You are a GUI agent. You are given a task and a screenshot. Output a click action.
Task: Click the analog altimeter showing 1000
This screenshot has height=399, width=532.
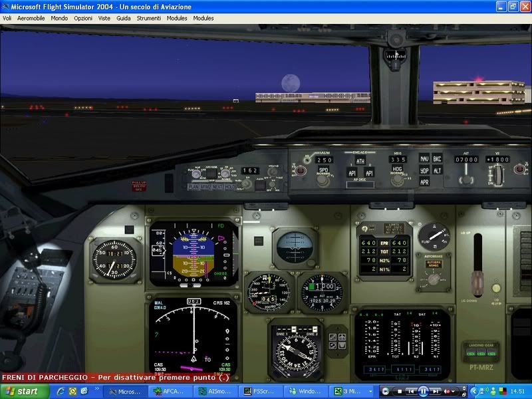click(322, 293)
